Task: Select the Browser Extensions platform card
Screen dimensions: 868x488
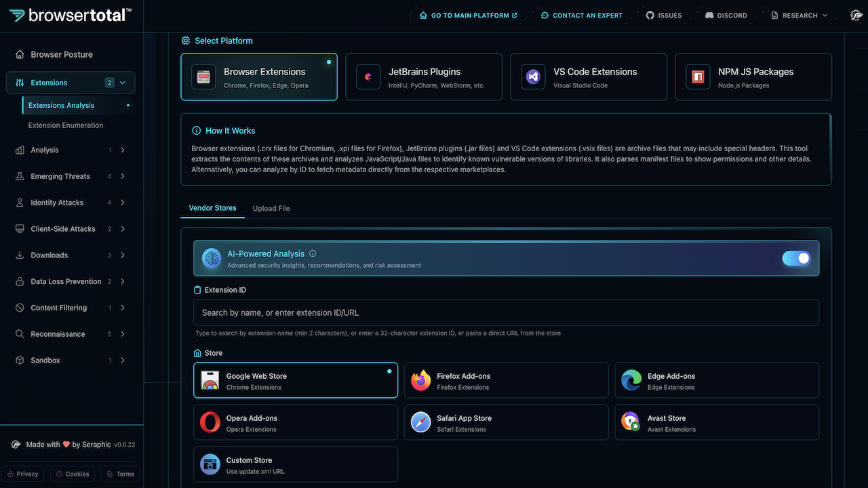Action: click(x=259, y=77)
